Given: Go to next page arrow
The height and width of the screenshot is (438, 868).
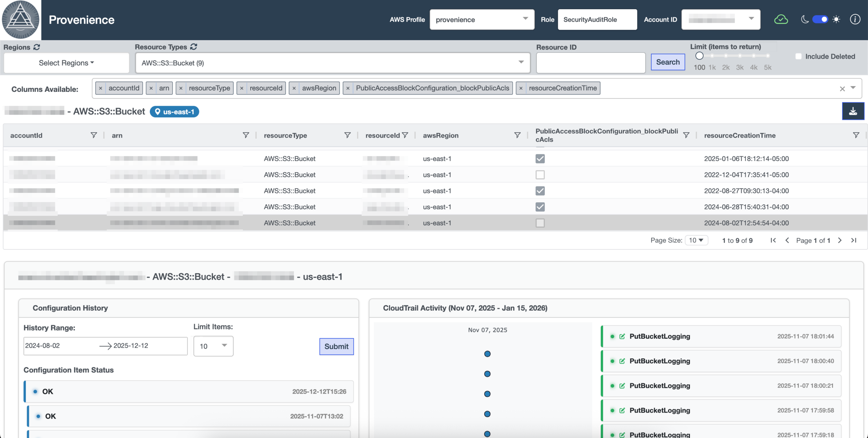Looking at the screenshot, I should pos(840,240).
